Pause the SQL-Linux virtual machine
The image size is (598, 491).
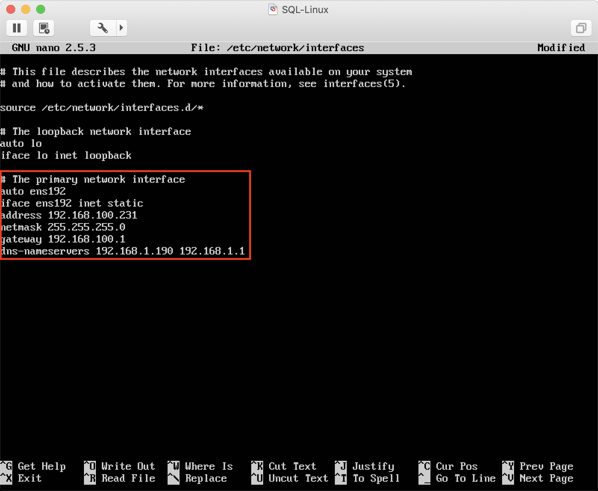[17, 28]
